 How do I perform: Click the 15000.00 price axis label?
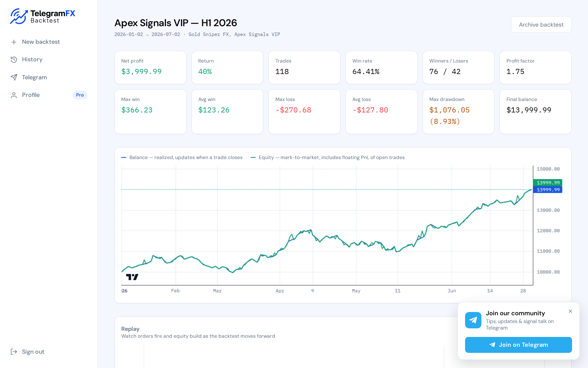(x=548, y=169)
